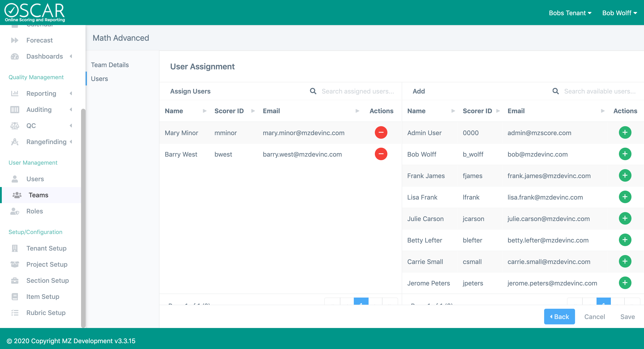Sort assigned users by Scorer ID column
Screen dimensions: 644x349
[229, 111]
